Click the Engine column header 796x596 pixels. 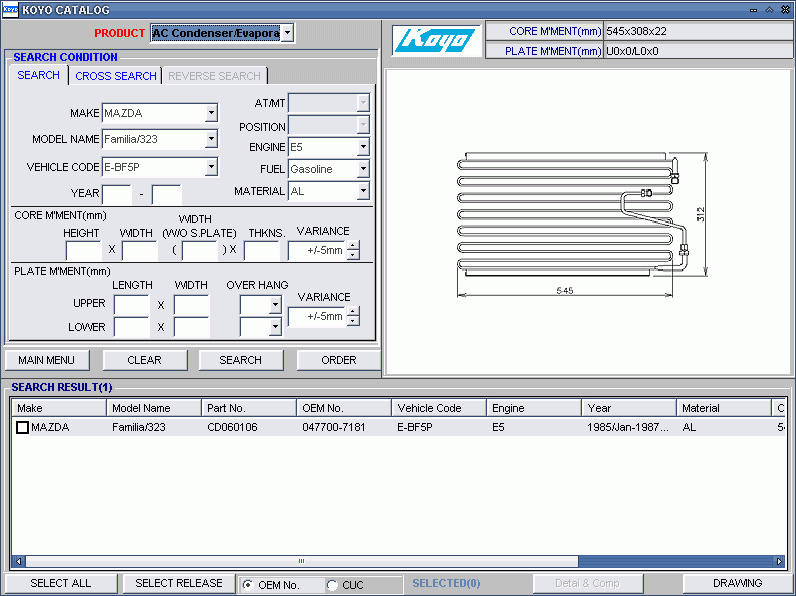click(x=534, y=408)
